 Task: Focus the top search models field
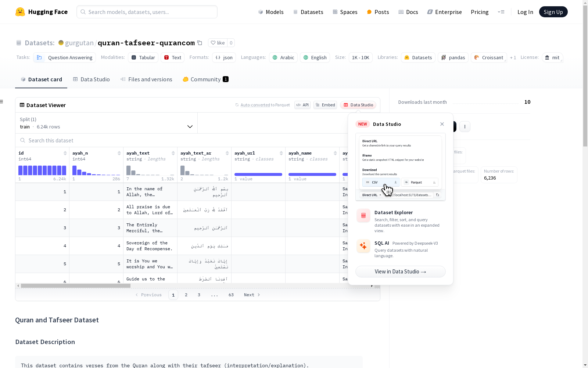[147, 12]
